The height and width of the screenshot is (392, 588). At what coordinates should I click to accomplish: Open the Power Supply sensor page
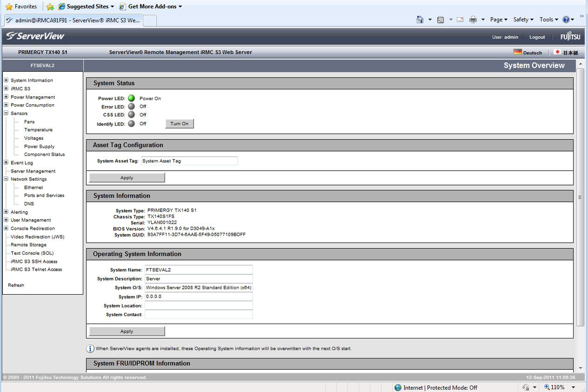(x=39, y=146)
